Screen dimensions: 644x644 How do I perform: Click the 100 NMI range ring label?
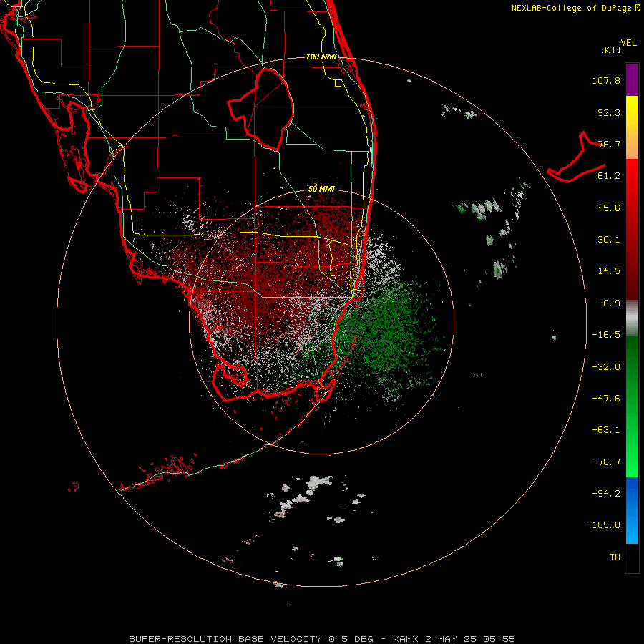coord(321,57)
